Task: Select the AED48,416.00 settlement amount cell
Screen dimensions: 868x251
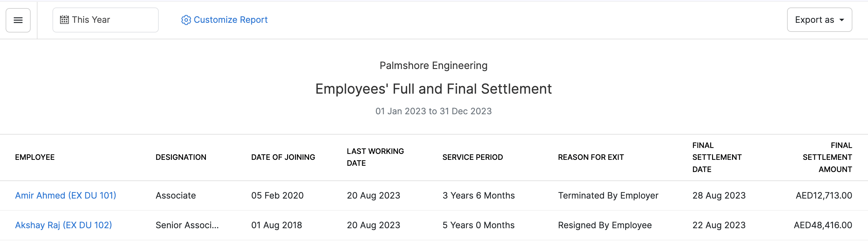Action: [822, 225]
